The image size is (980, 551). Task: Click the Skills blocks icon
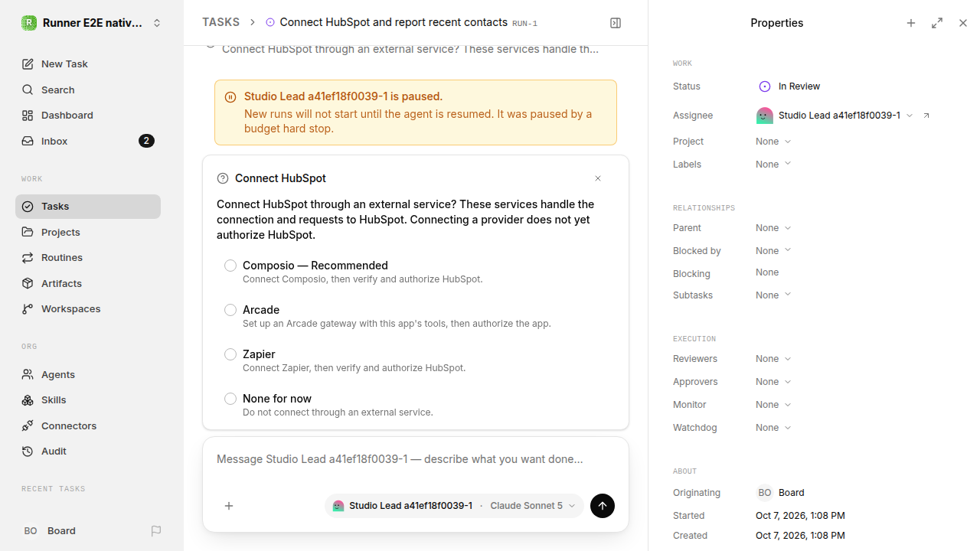28,400
